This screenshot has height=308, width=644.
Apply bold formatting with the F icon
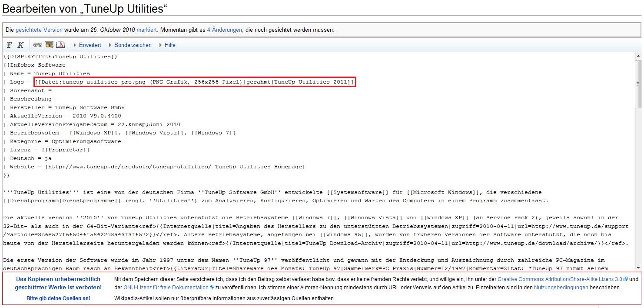[x=10, y=45]
